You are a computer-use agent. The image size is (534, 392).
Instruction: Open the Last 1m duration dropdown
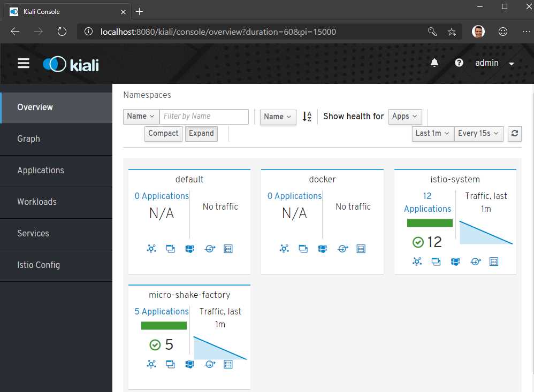[x=432, y=134]
